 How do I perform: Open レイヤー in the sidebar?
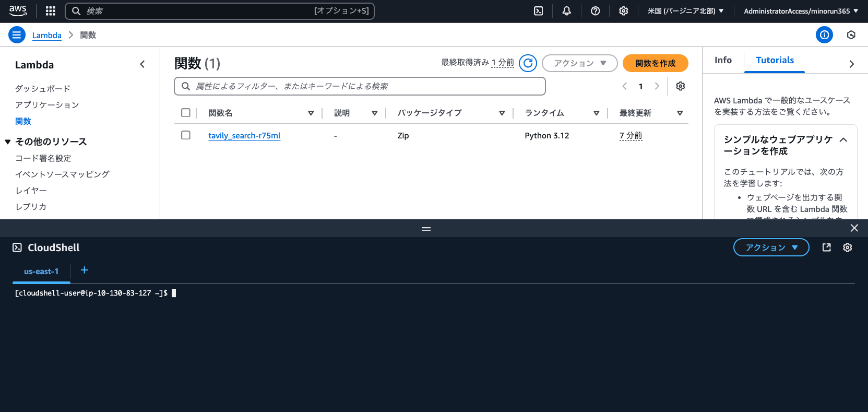point(31,191)
